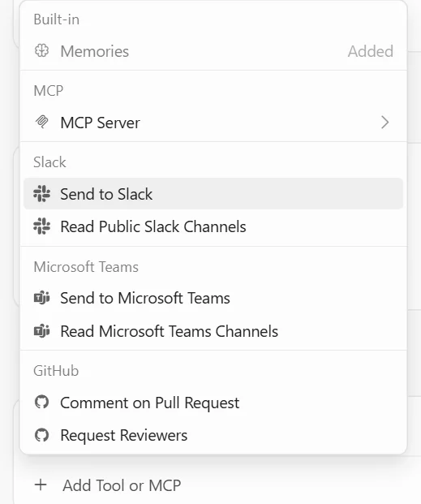Click the MCP Server plug icon

tap(42, 122)
